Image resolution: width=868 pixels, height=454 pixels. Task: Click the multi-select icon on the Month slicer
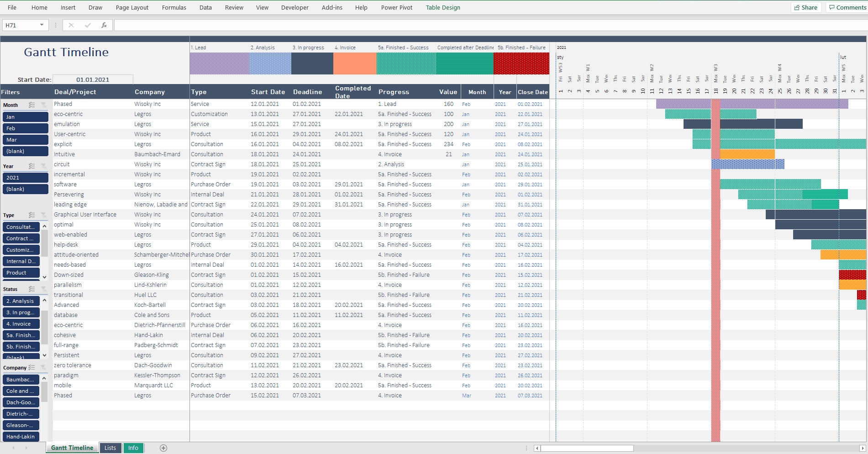pos(32,105)
